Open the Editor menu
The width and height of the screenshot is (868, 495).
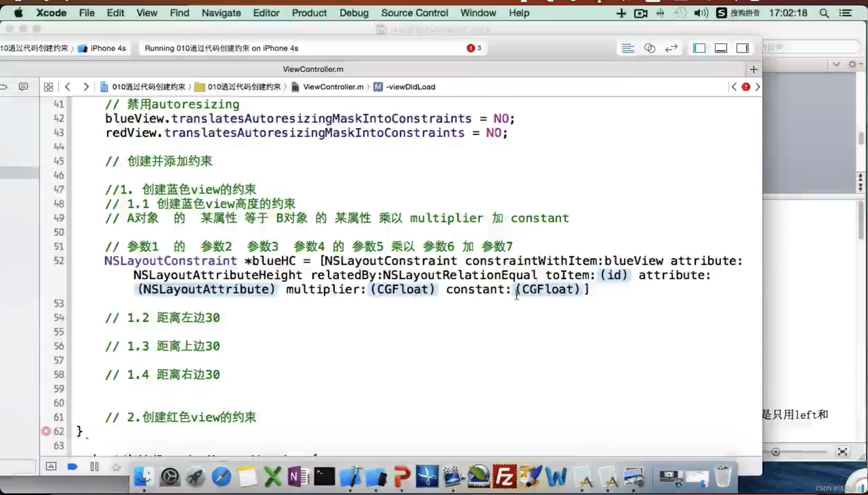[x=266, y=13]
